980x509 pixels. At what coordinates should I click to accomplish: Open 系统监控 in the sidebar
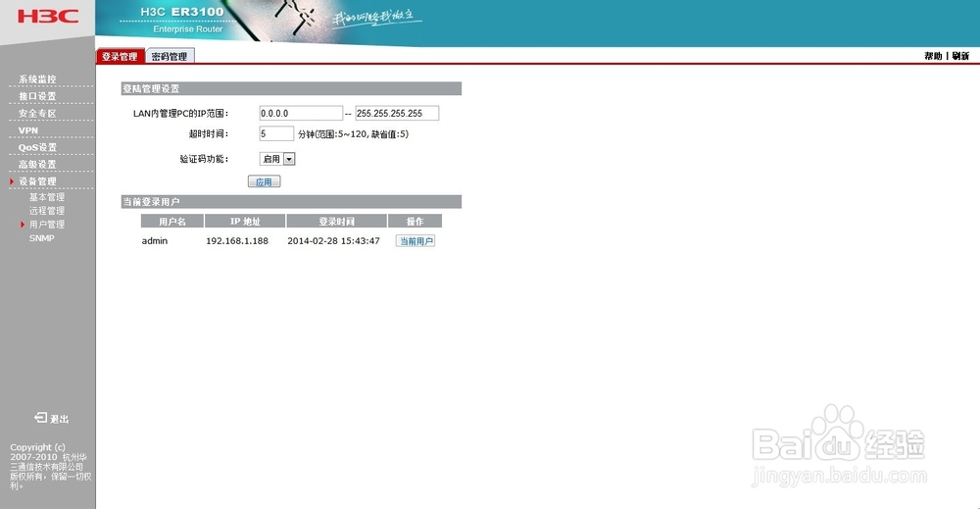point(37,79)
